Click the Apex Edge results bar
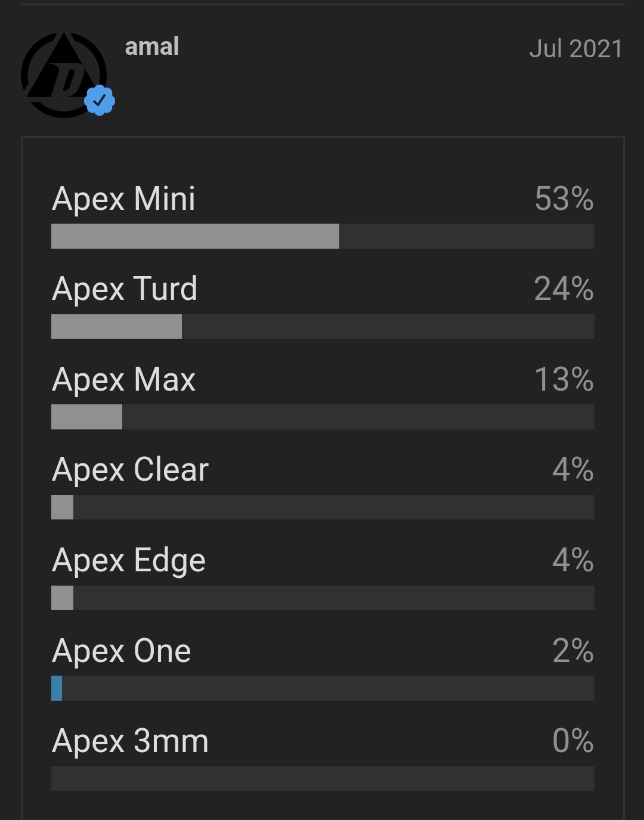Screen dimensions: 644x820 click(323, 598)
